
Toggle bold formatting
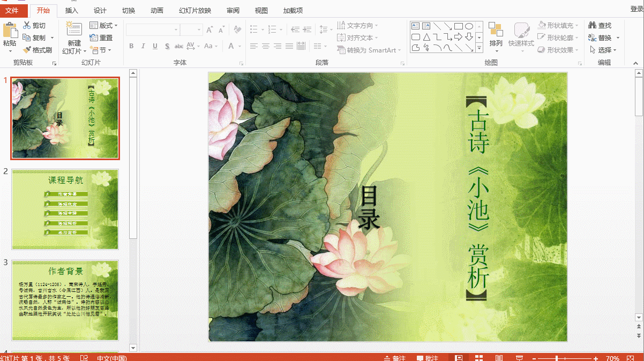131,46
